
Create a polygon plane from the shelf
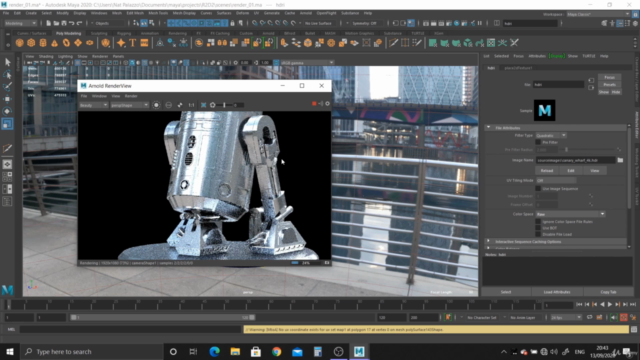(78, 43)
